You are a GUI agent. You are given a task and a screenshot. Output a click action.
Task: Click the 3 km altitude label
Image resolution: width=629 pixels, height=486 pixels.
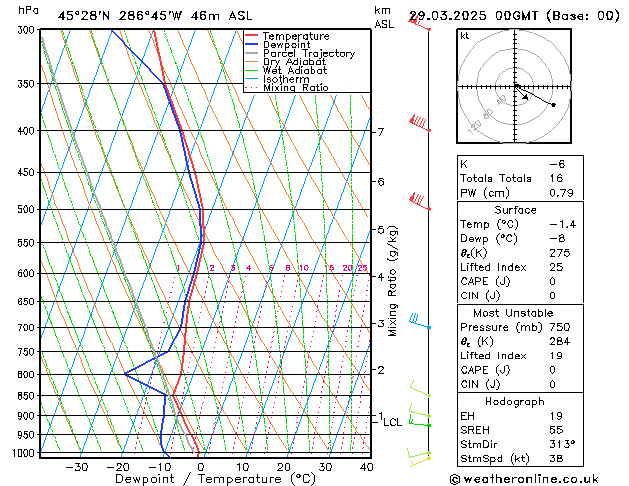[380, 323]
